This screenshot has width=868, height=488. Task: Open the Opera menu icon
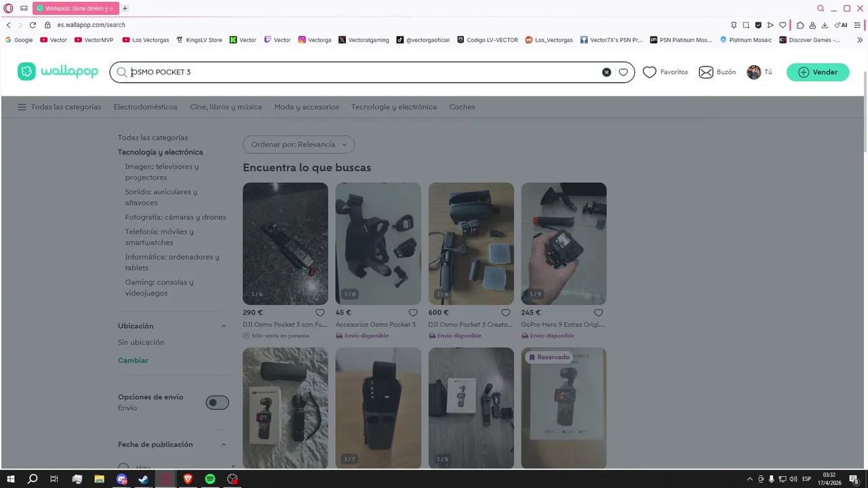click(x=8, y=8)
